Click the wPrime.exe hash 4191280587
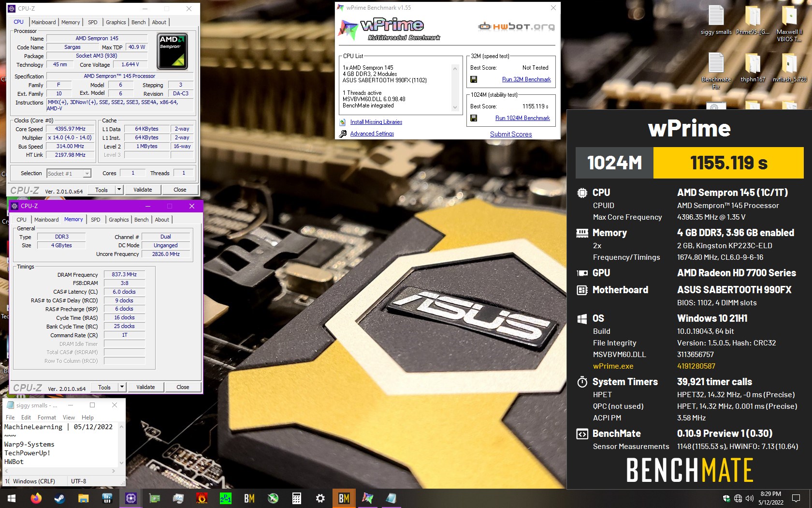Viewport: 812px width, 508px height. pyautogui.click(x=696, y=366)
